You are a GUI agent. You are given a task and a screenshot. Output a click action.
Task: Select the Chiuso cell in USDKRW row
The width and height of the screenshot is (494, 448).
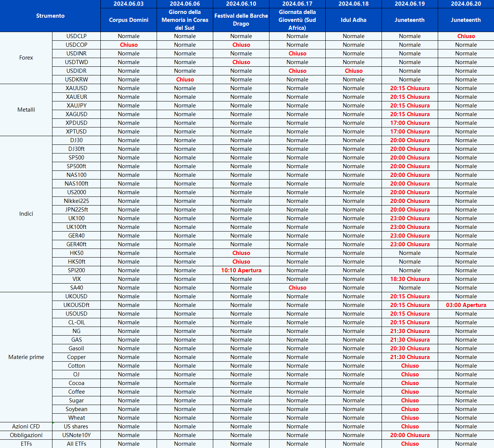(185, 80)
